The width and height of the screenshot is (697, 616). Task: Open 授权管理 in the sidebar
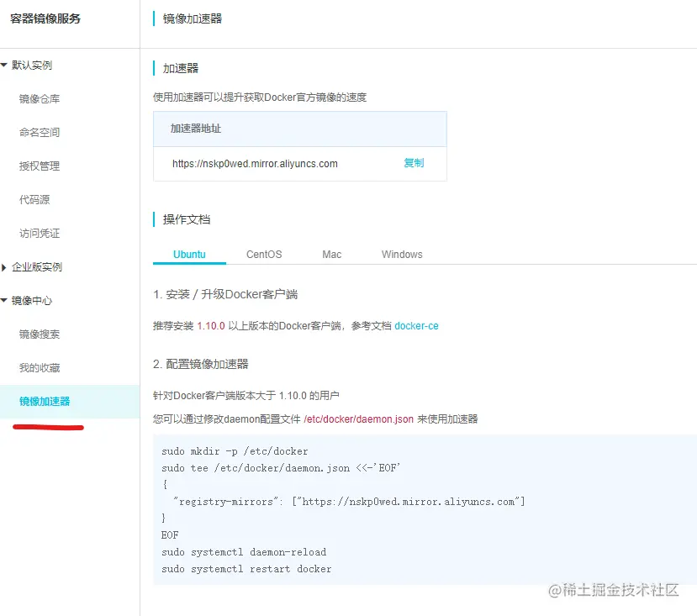(x=40, y=166)
